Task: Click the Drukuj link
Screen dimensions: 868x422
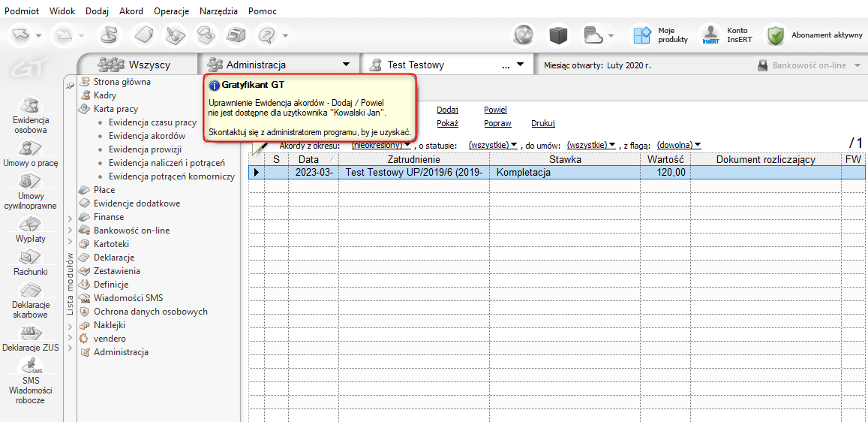Action: tap(543, 123)
